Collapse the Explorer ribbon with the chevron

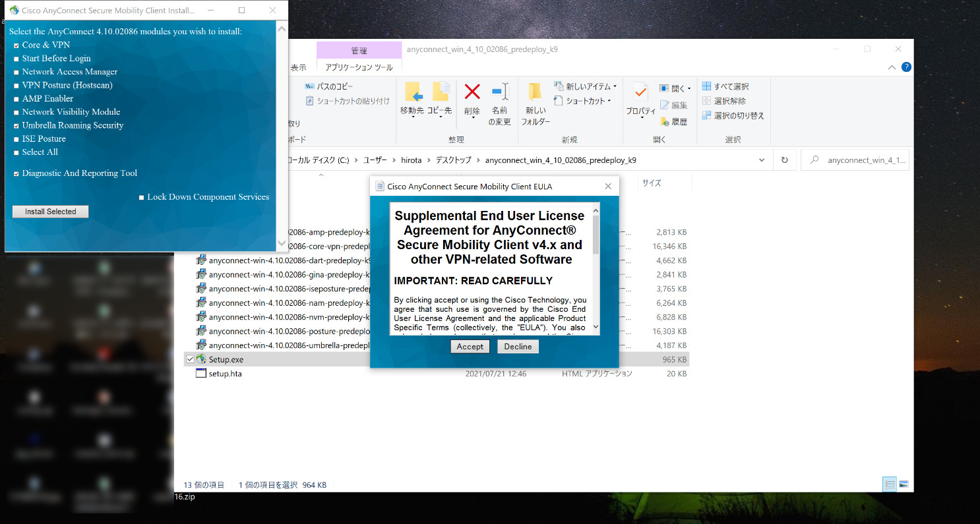[892, 67]
